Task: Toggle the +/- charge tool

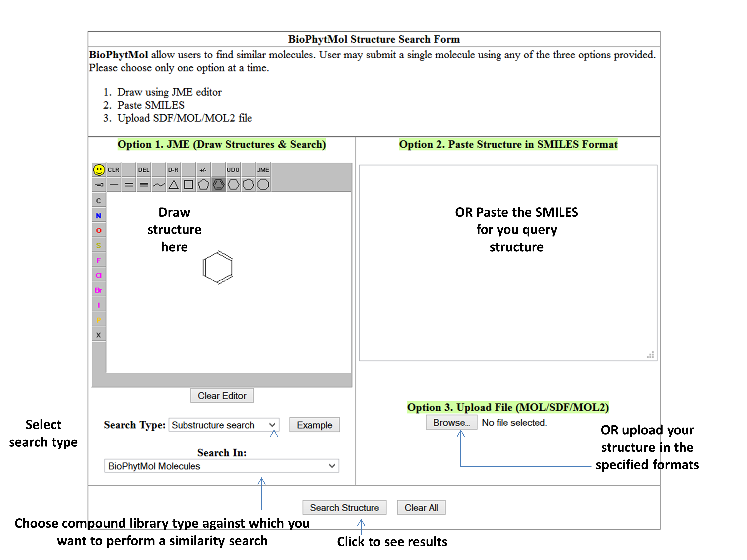Action: tap(203, 170)
